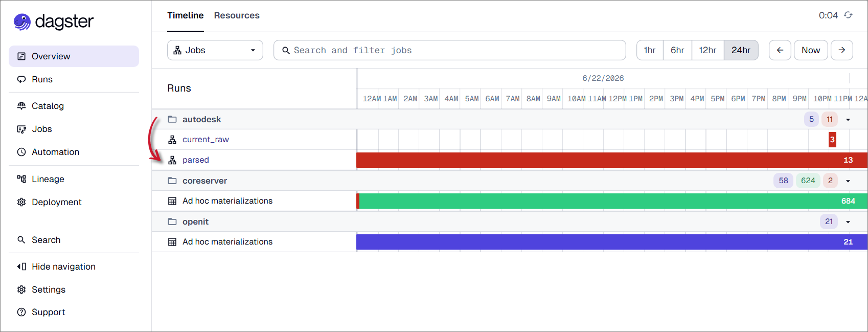This screenshot has height=332, width=868.
Task: Switch to the Resources tab
Action: tap(237, 15)
